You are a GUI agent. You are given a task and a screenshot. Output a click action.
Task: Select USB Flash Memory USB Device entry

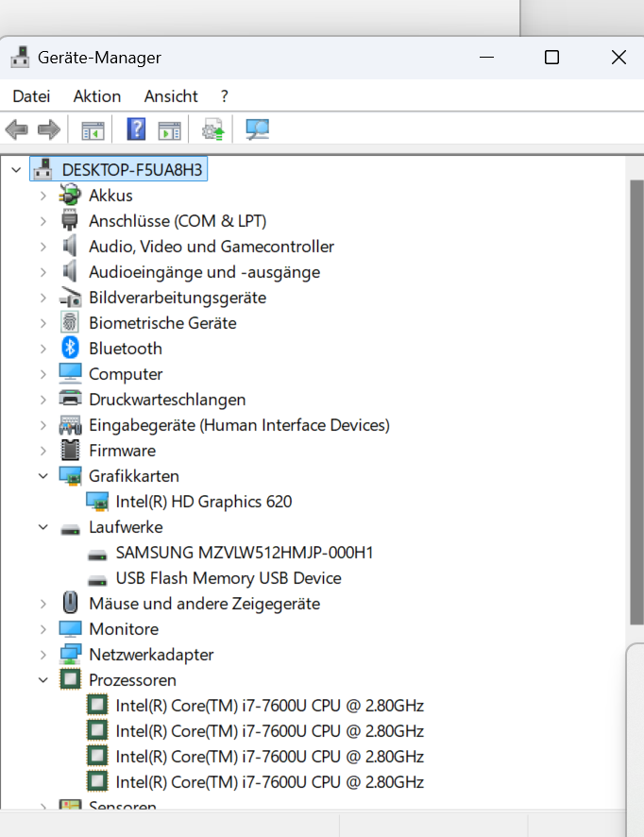[229, 578]
